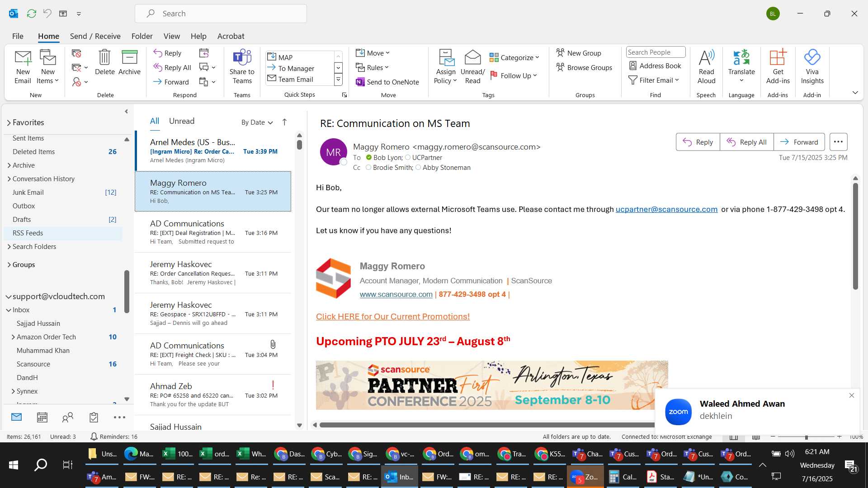Click Read Aloud speech icon

[x=706, y=67]
